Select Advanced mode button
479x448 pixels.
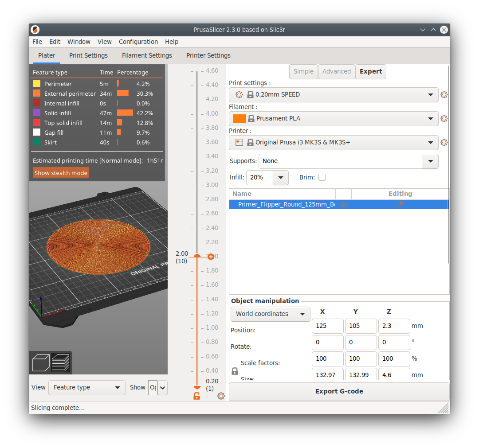337,71
